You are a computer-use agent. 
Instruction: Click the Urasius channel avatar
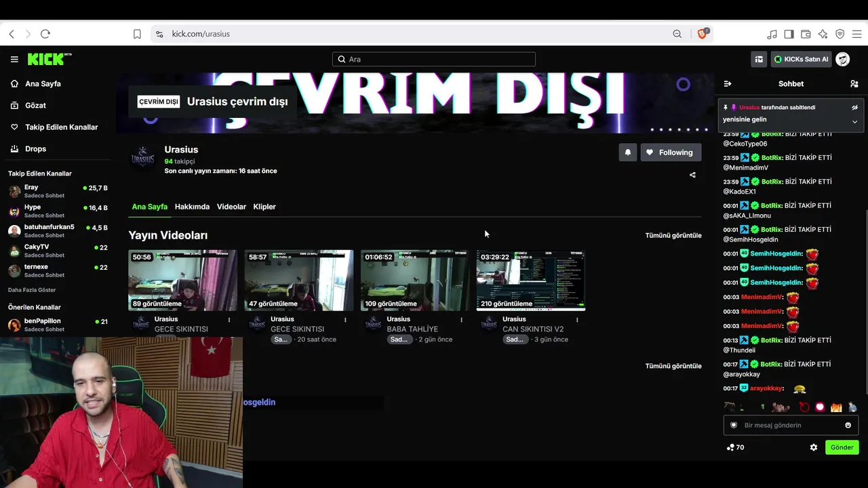(x=143, y=157)
